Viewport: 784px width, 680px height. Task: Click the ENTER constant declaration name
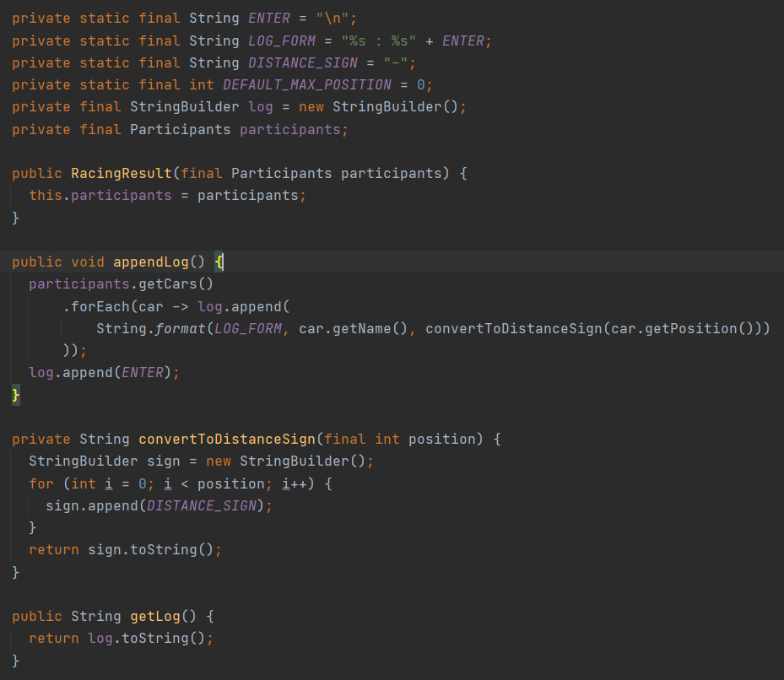tap(269, 19)
